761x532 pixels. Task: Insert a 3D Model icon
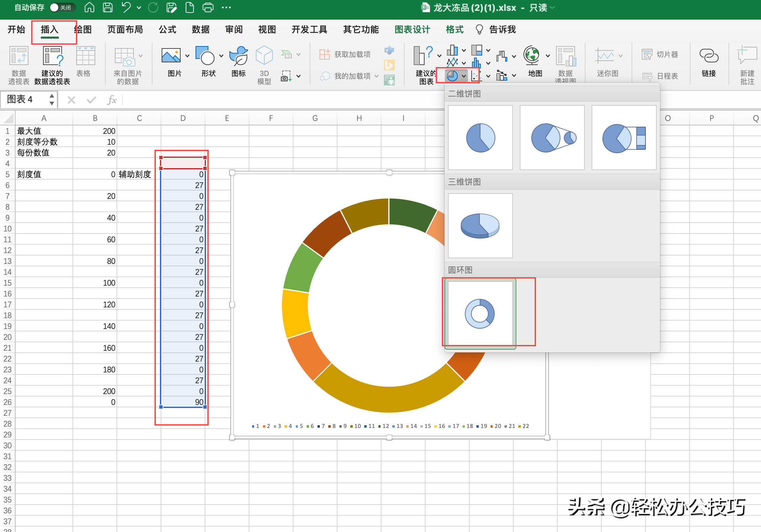click(264, 56)
